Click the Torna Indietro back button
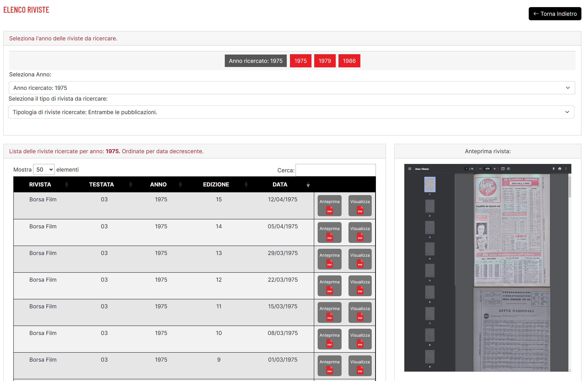 pyautogui.click(x=555, y=14)
